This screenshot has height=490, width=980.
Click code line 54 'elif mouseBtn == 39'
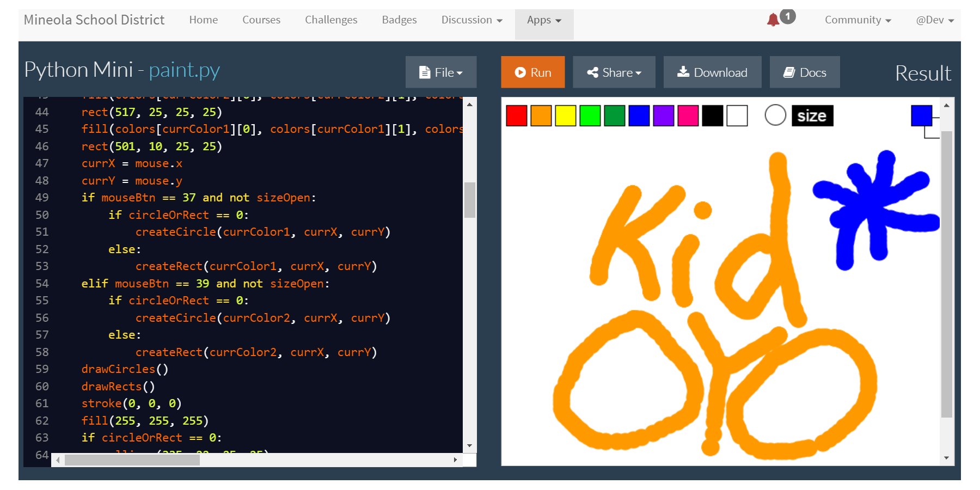(205, 284)
